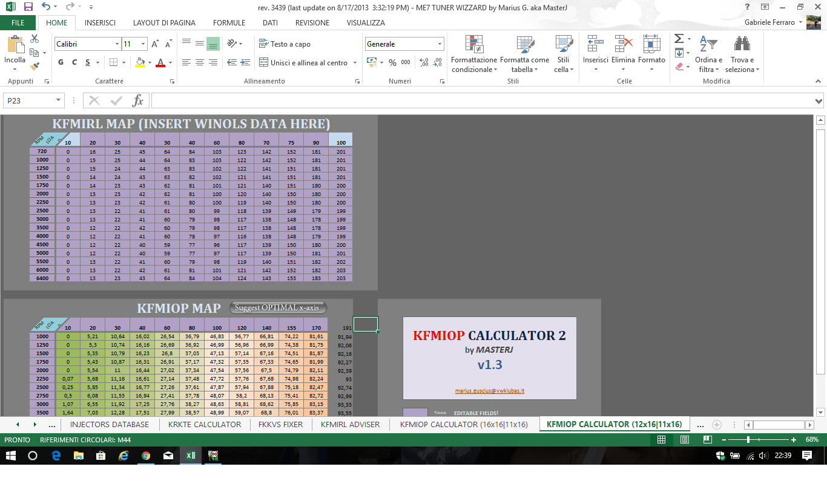The image size is (827, 504).
Task: Click the insert function fx icon
Action: click(x=138, y=100)
